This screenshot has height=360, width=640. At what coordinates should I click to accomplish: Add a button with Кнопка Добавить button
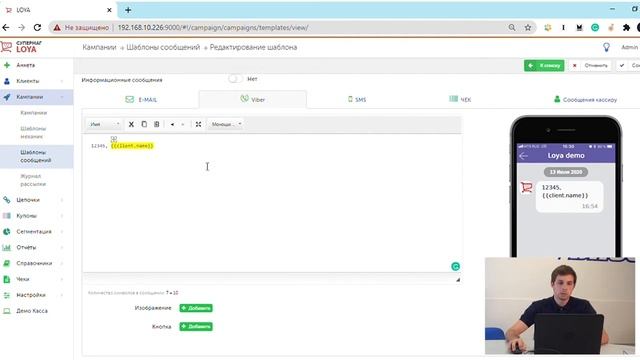point(196,327)
